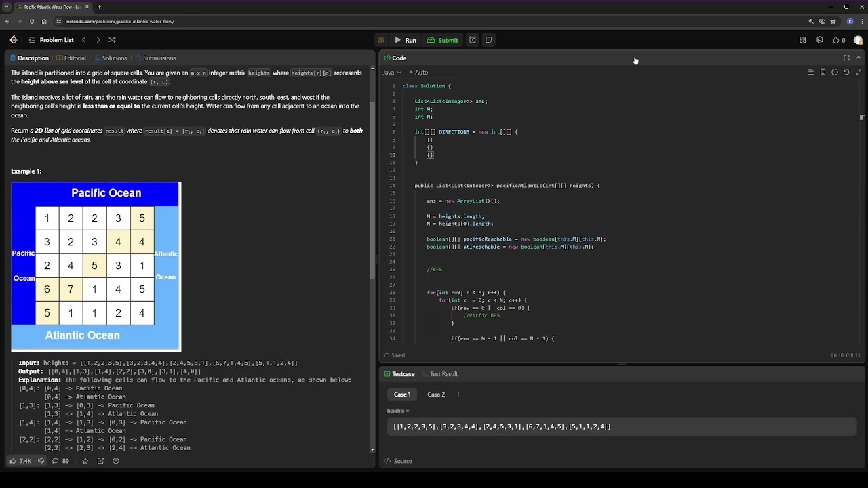Open the Java language dropdown
This screenshot has width=868, height=488.
tap(392, 72)
